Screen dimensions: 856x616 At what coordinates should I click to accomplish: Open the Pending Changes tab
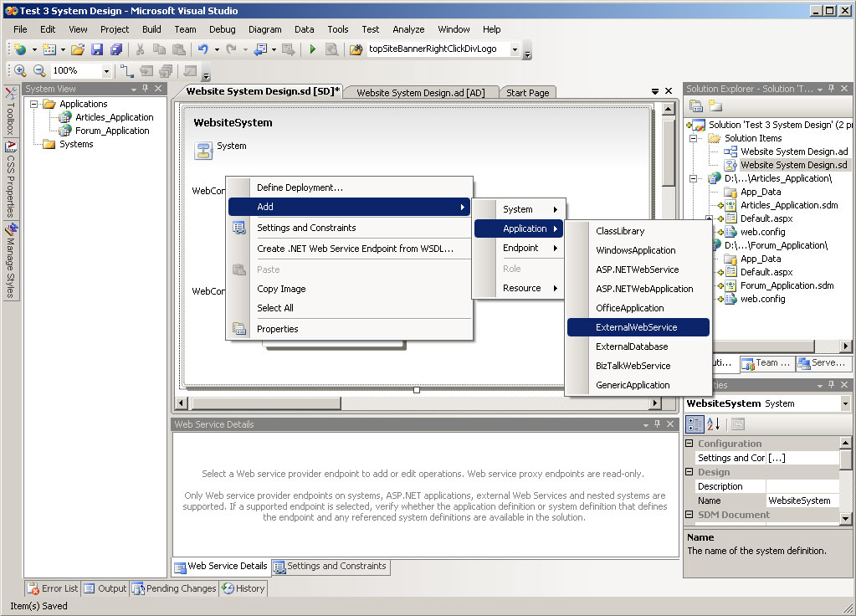coord(174,588)
